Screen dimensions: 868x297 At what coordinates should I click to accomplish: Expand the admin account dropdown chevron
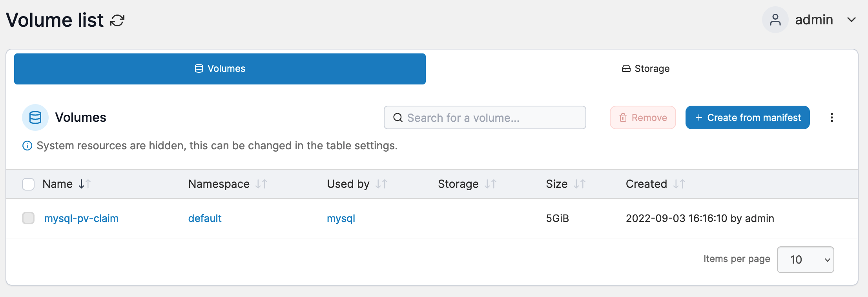[x=851, y=20]
